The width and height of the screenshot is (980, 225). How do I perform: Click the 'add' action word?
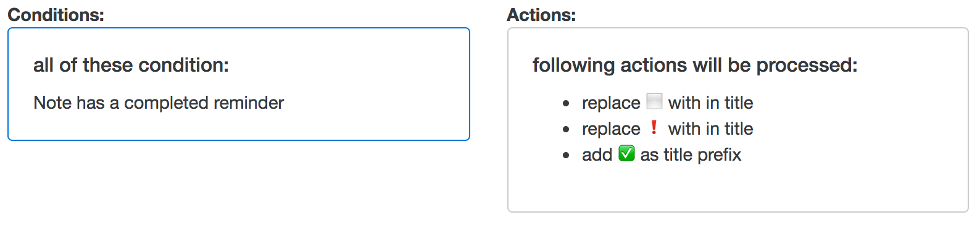click(597, 155)
